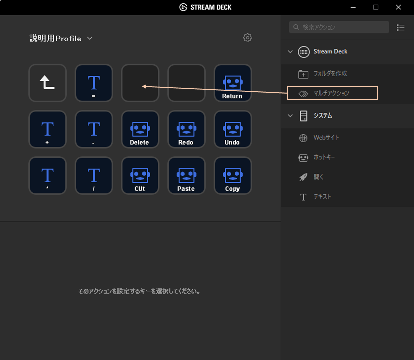This screenshot has height=360, width=414.
Task: Select the empty key beside the Return key
Action: 186,83
